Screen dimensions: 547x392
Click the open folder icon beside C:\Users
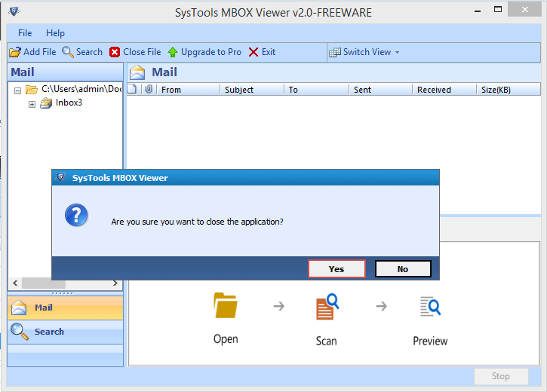coord(32,90)
